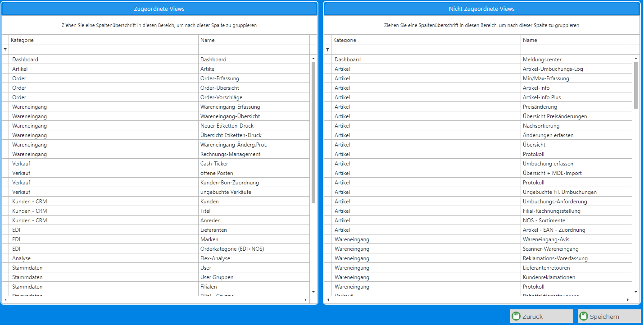Select the Marken row
Screen dimensions: 644x326
pyautogui.click(x=156, y=239)
